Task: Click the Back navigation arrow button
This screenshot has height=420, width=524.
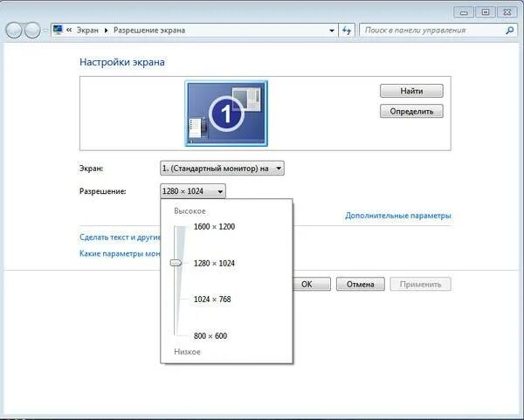Action: click(x=14, y=31)
